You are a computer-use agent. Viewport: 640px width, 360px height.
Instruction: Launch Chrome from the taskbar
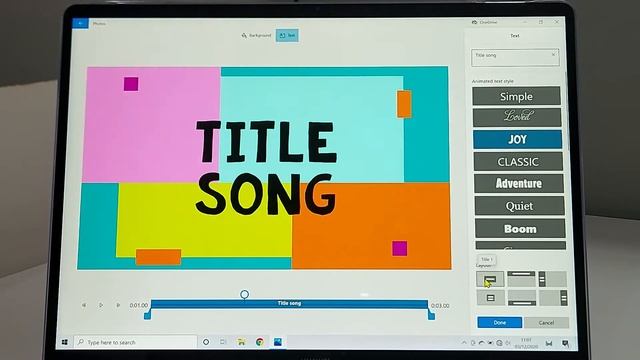(260, 342)
